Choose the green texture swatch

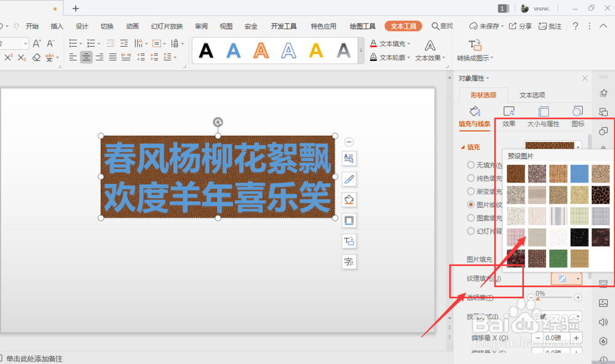[x=558, y=258]
